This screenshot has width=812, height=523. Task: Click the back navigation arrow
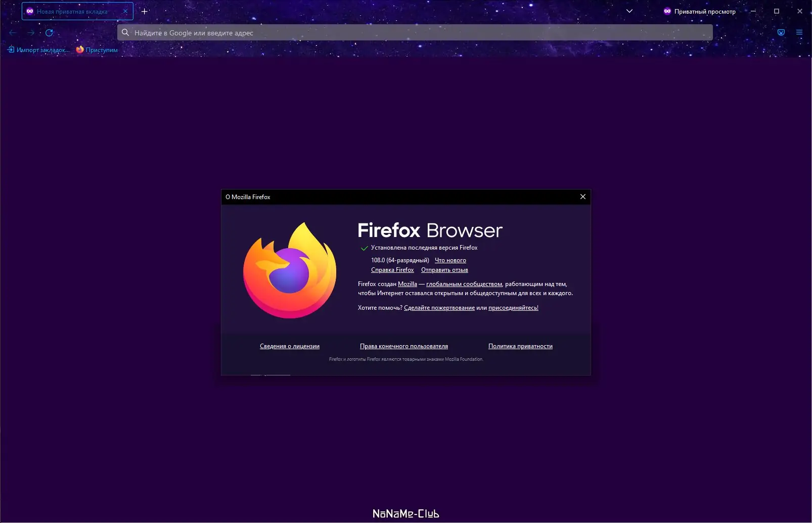click(x=13, y=33)
